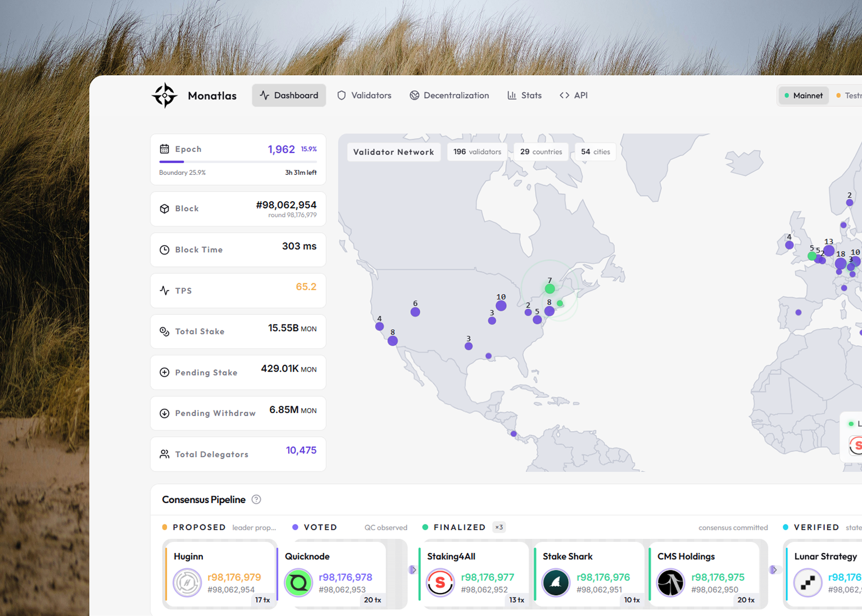This screenshot has height=616, width=862.
Task: Click the Finalized x3 badge
Action: (499, 527)
